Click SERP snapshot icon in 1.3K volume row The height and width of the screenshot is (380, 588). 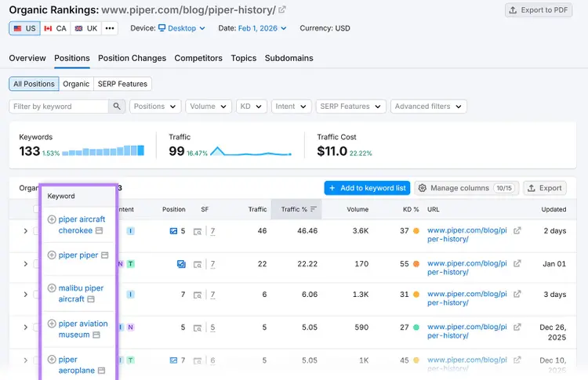[198, 295]
